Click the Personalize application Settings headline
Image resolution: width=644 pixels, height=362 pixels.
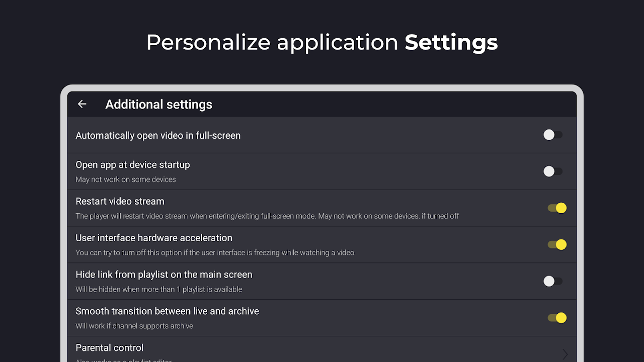pyautogui.click(x=322, y=42)
